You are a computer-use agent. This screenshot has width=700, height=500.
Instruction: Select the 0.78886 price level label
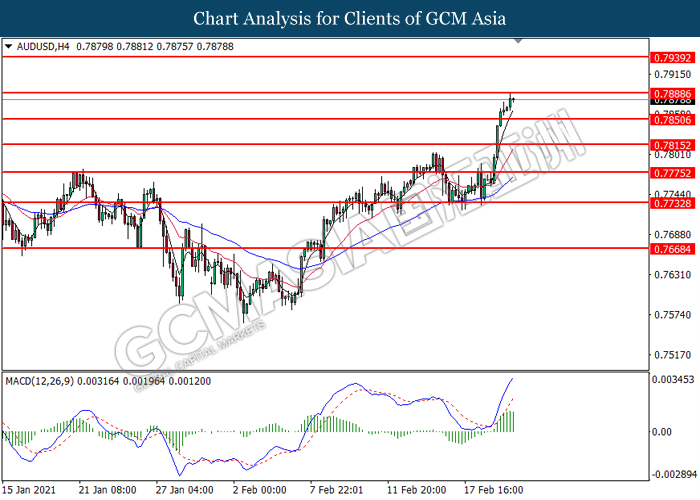pyautogui.click(x=673, y=94)
